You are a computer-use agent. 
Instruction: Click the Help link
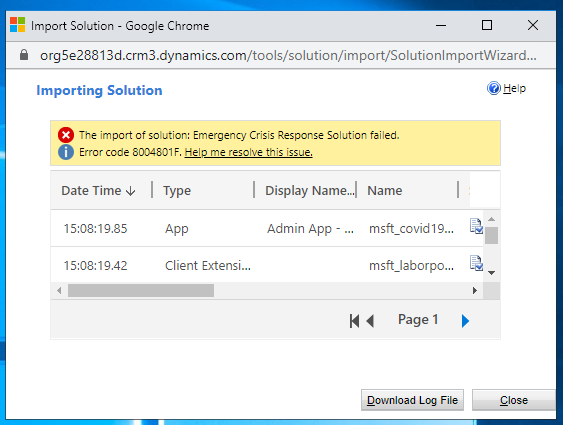pos(514,88)
